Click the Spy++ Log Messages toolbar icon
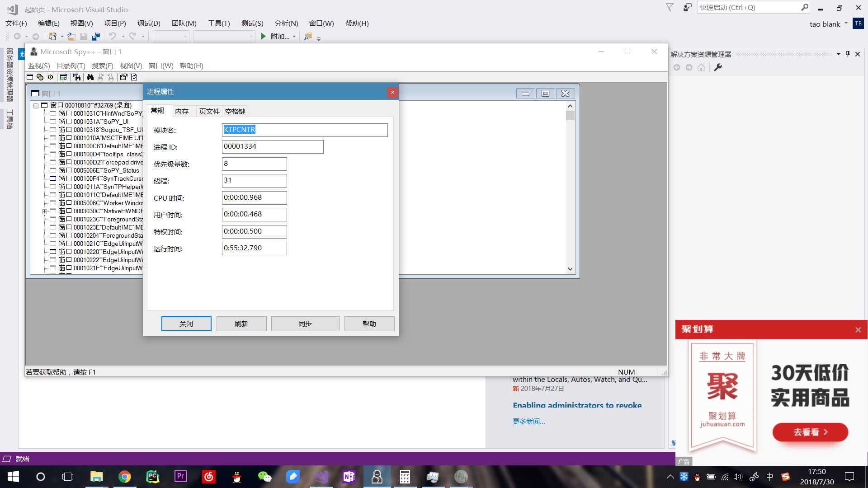This screenshot has width=868, height=488. pos(63,77)
